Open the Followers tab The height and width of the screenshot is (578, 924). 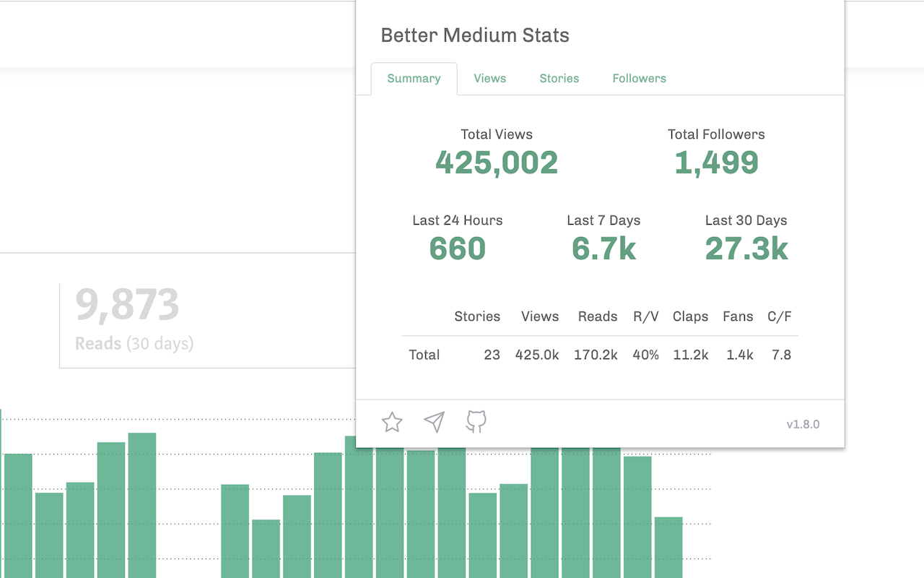point(640,79)
